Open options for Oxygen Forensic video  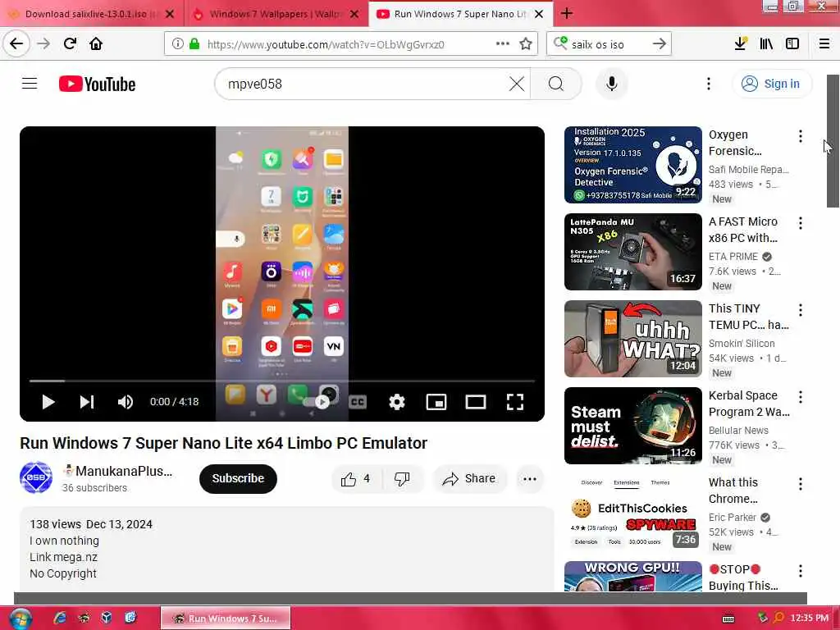click(x=801, y=136)
